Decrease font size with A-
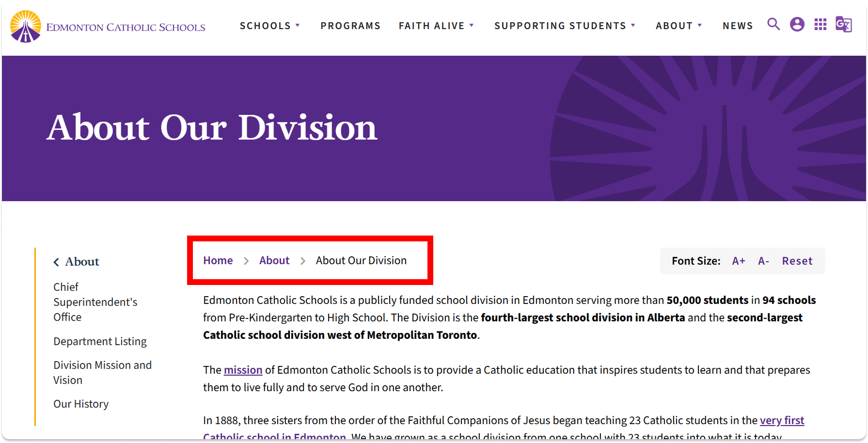 coord(763,261)
